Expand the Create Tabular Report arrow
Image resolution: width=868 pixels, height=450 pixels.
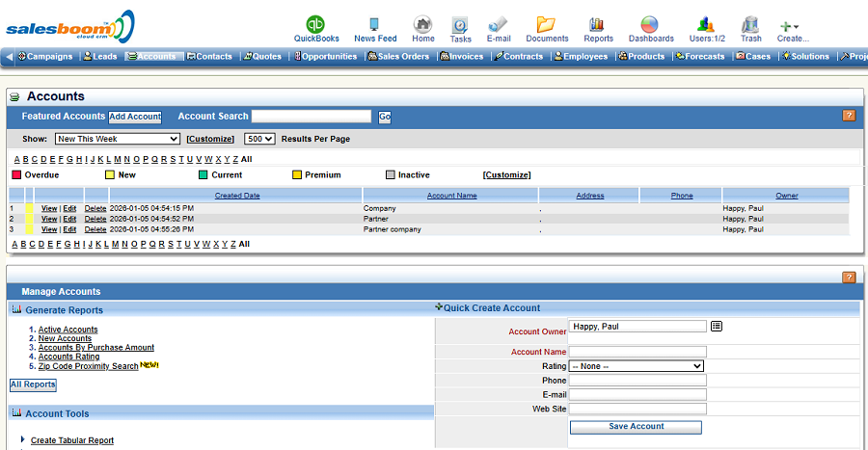tap(22, 439)
